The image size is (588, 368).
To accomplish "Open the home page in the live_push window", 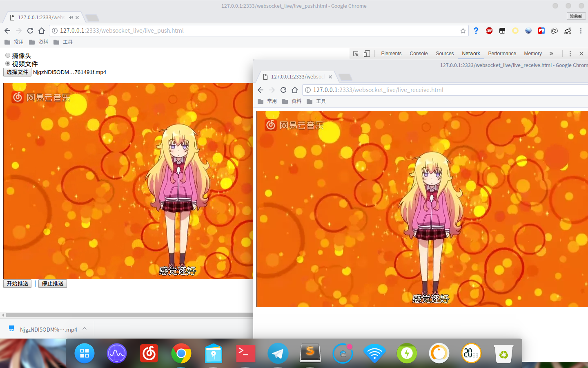I will point(42,31).
